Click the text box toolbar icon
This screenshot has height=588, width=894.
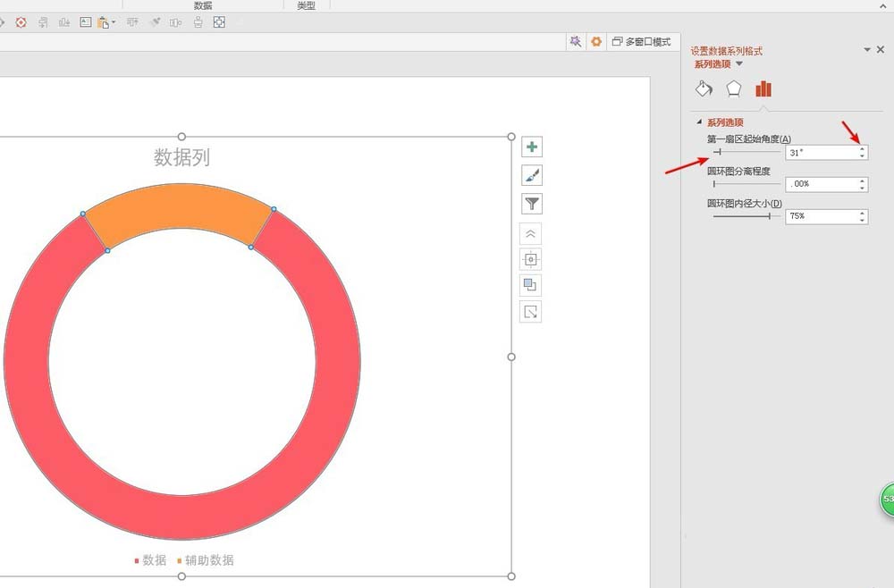(86, 22)
